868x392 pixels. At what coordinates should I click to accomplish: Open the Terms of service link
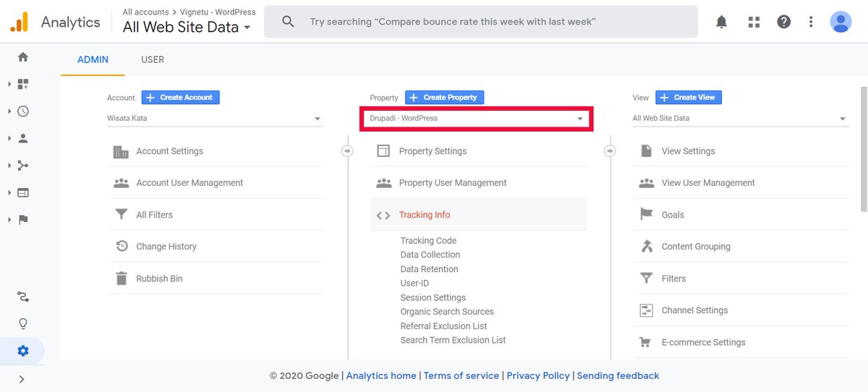[x=461, y=375]
